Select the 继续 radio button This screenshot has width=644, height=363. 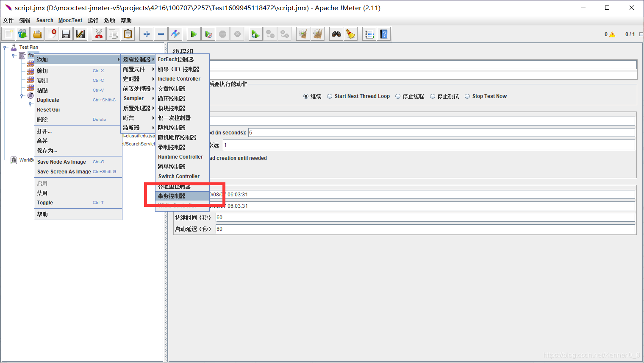pos(306,96)
